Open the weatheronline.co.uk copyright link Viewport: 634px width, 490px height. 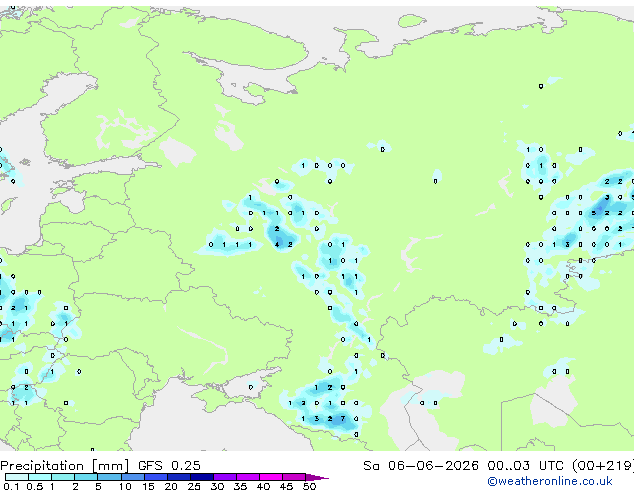pyautogui.click(x=550, y=481)
